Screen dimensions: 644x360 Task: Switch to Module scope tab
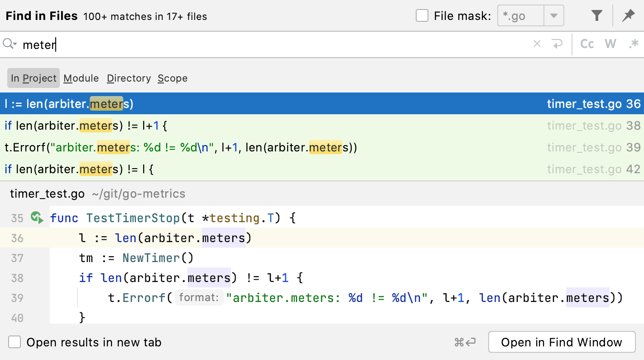pos(81,78)
